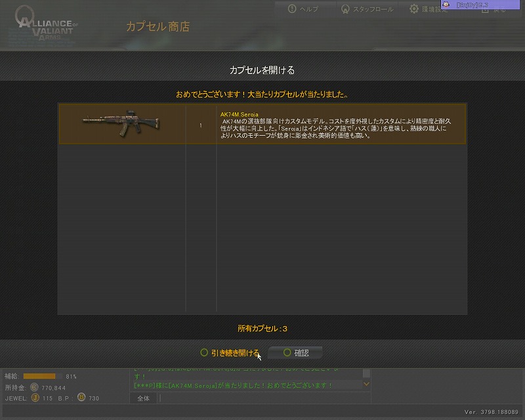Click the chat log down chevron
The image size is (525, 420).
click(x=367, y=384)
